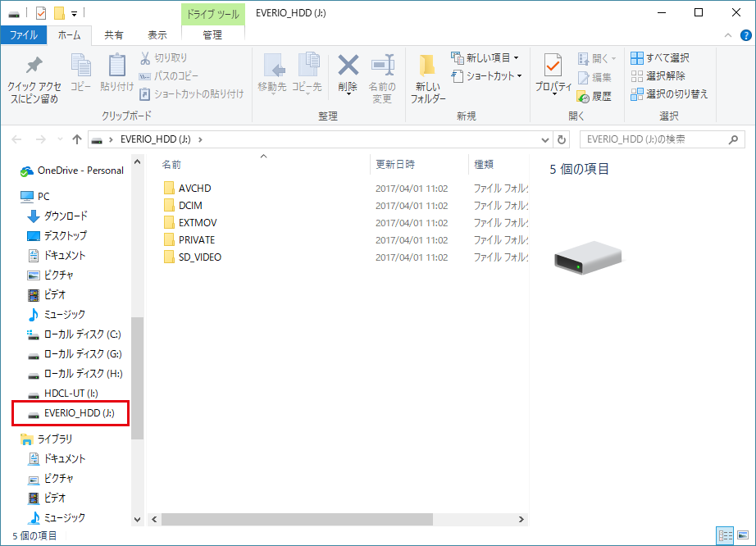Select EVERIO_HDD (J:) in navigation pane
This screenshot has height=546, width=756.
tap(71, 413)
